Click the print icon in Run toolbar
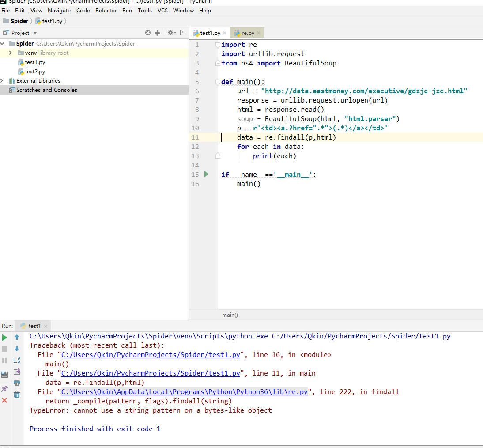 17,383
